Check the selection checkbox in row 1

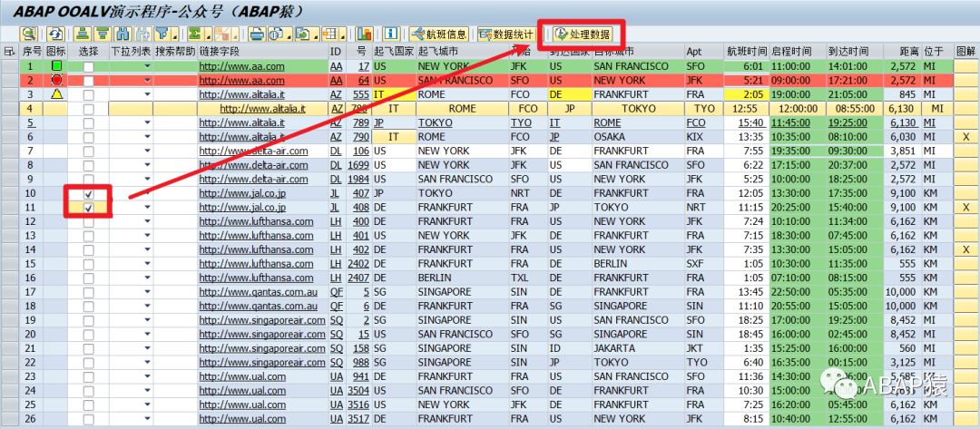click(x=89, y=66)
